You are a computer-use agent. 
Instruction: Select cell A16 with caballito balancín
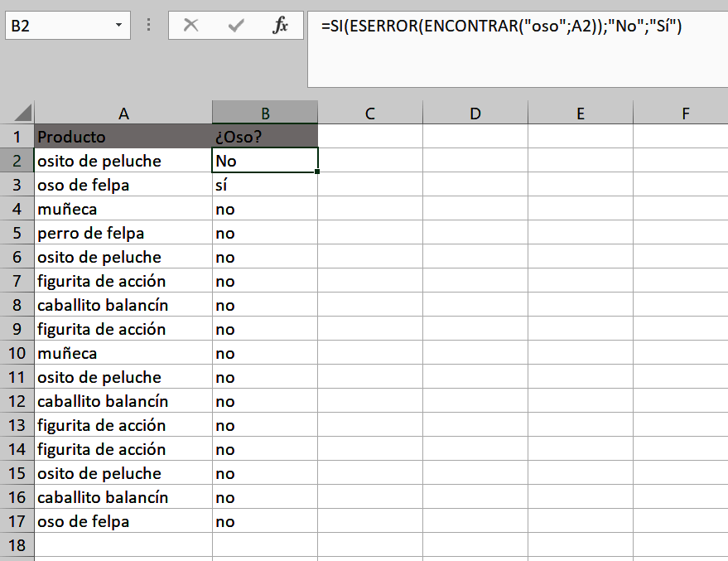tap(123, 497)
